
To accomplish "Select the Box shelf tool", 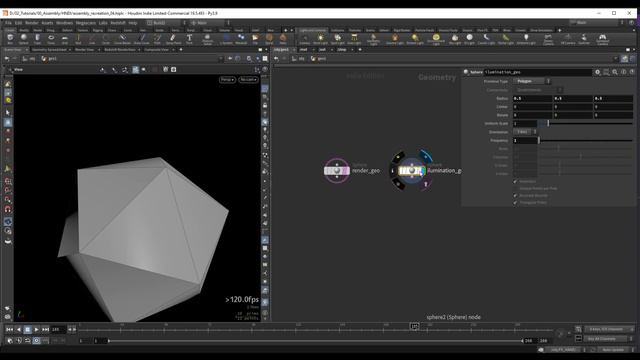I will pyautogui.click(x=10, y=39).
